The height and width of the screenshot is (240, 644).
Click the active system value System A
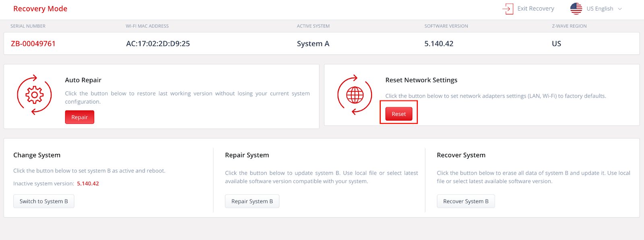pos(313,43)
